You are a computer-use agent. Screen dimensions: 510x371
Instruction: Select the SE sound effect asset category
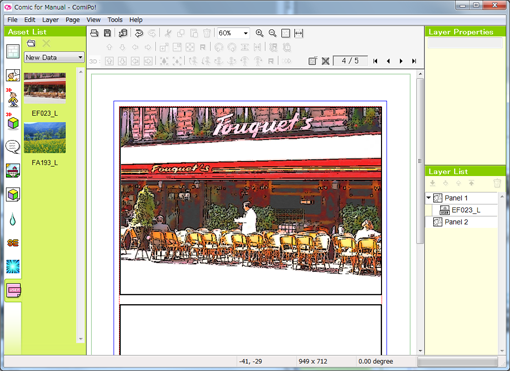coord(13,243)
